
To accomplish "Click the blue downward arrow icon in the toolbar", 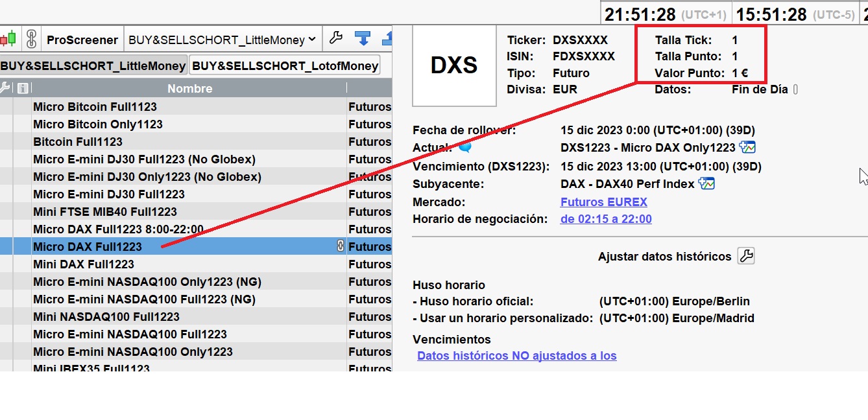I will (363, 39).
